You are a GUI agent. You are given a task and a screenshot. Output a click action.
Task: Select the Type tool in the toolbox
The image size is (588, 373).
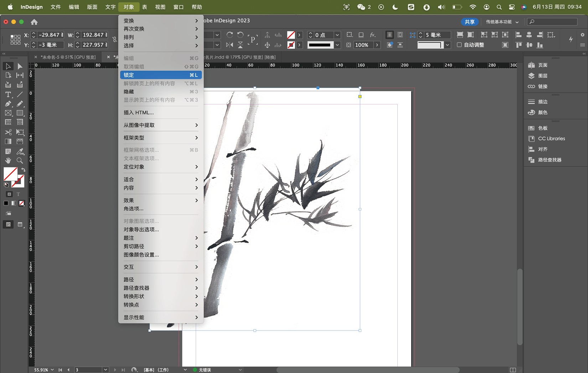point(8,94)
